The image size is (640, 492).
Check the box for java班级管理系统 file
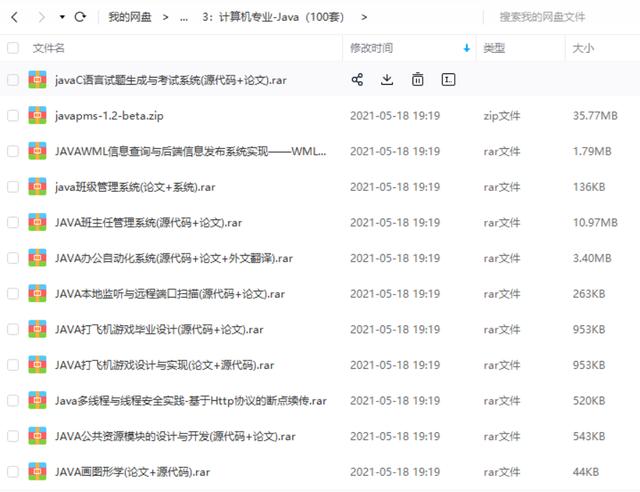click(13, 187)
